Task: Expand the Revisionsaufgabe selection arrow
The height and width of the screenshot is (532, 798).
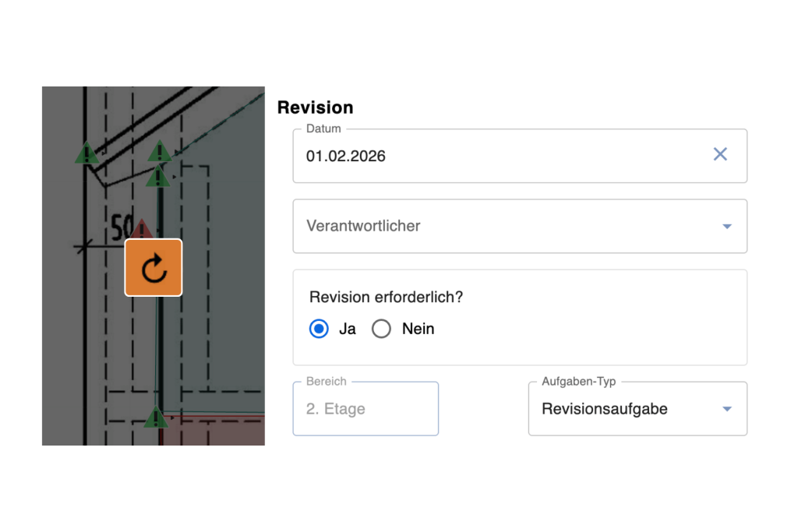Action: click(726, 408)
